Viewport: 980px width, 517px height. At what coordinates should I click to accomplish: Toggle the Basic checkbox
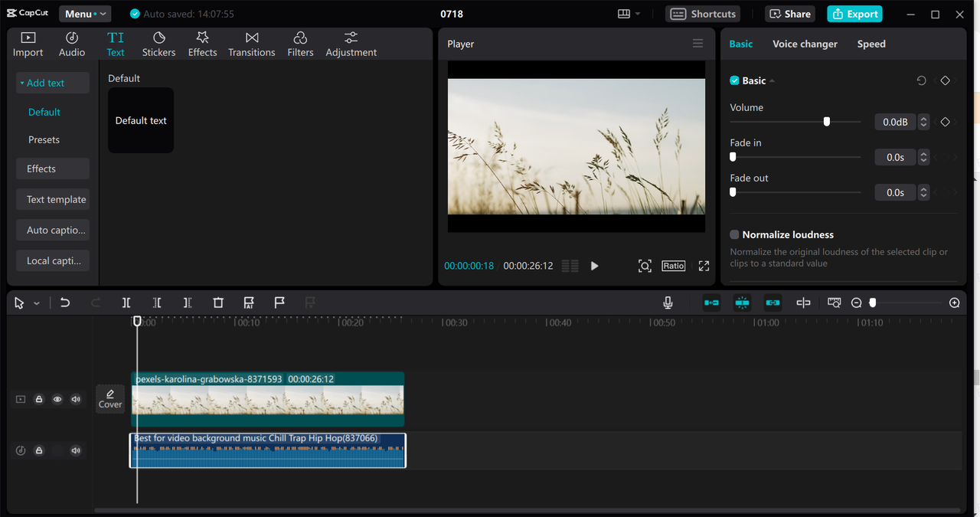(734, 80)
